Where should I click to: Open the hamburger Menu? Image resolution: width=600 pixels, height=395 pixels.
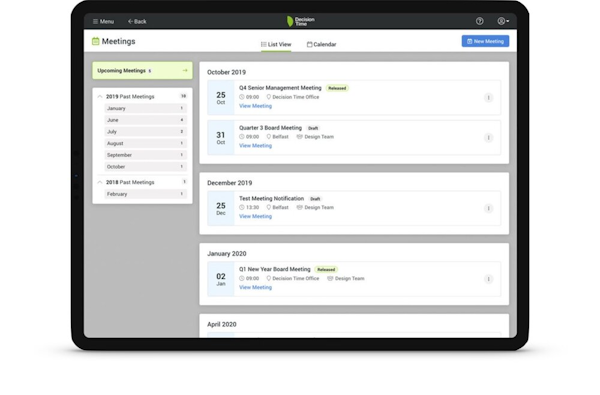click(x=103, y=21)
